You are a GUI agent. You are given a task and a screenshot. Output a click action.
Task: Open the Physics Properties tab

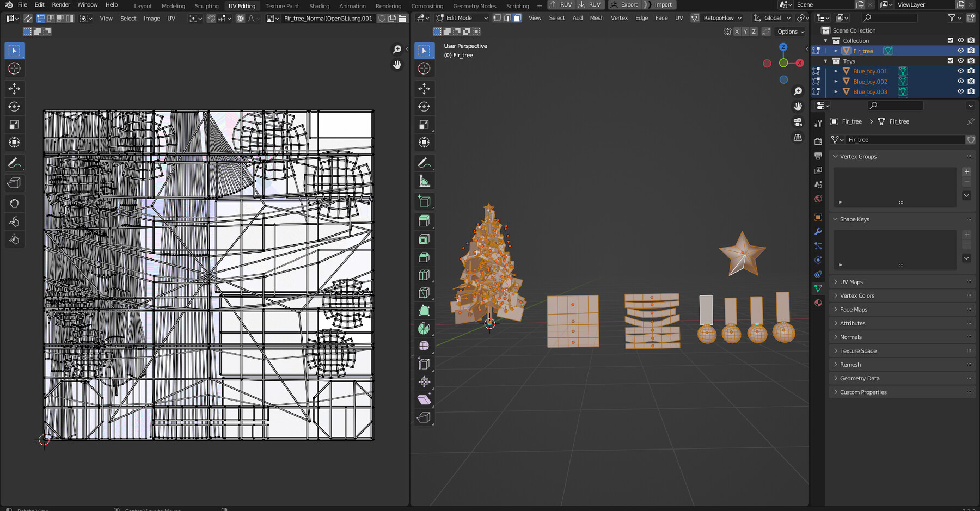click(x=818, y=260)
